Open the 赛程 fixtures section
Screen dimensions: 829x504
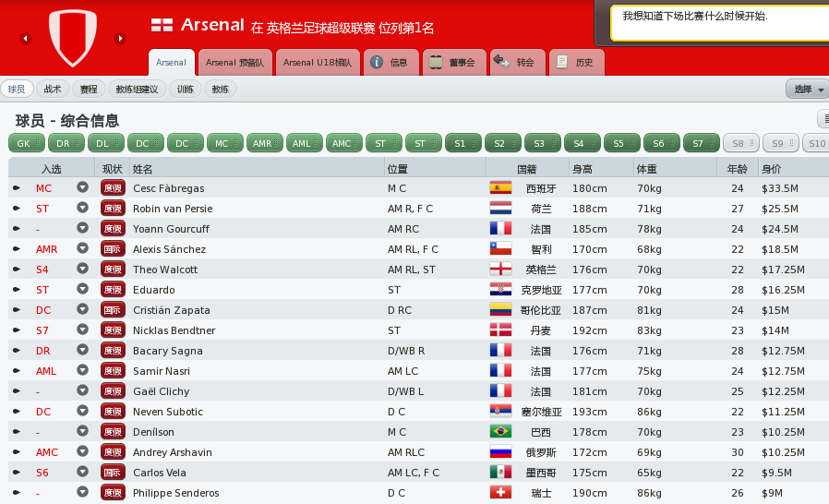point(89,90)
